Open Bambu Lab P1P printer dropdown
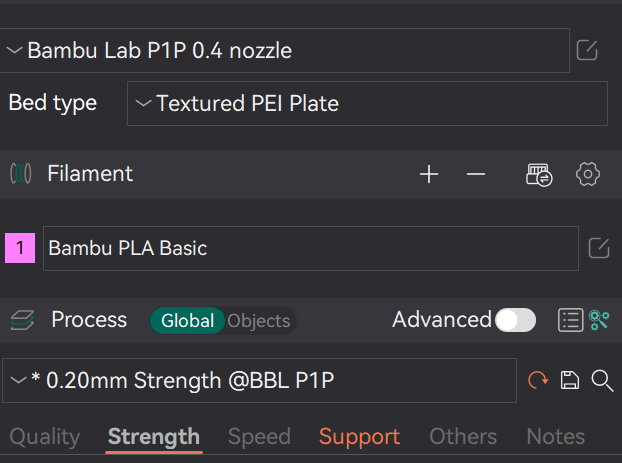This screenshot has width=622, height=463. (285, 50)
